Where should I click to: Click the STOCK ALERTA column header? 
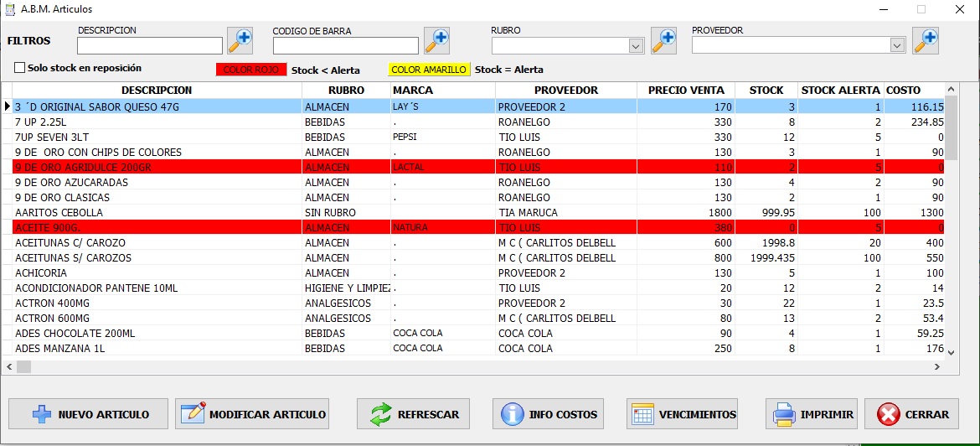[x=841, y=90]
